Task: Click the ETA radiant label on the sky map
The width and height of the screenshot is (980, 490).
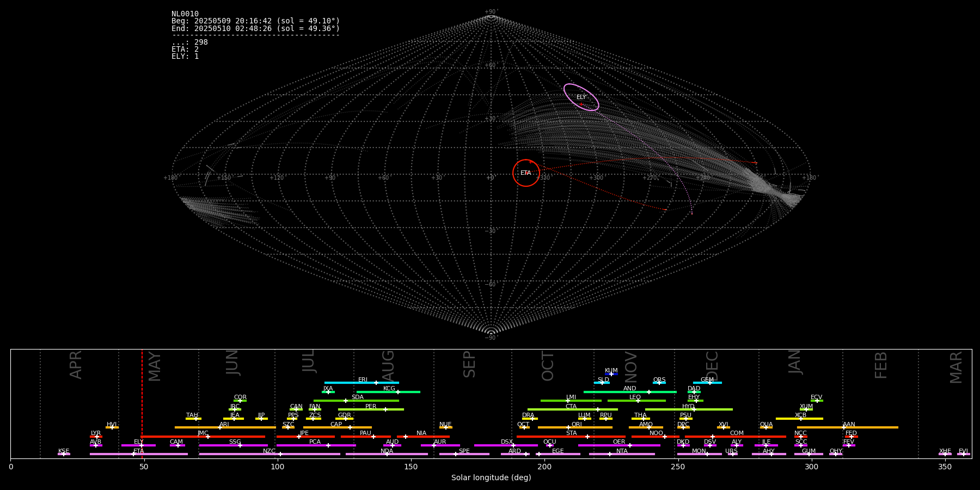Action: point(526,173)
